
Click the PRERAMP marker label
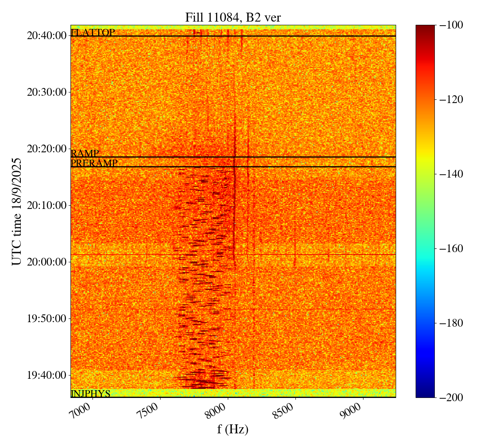point(94,163)
